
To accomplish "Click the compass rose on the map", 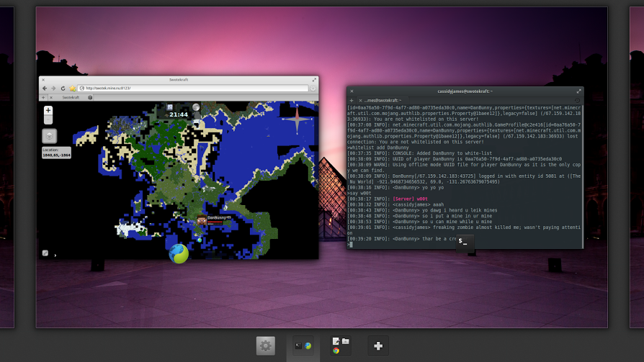I will [297, 119].
